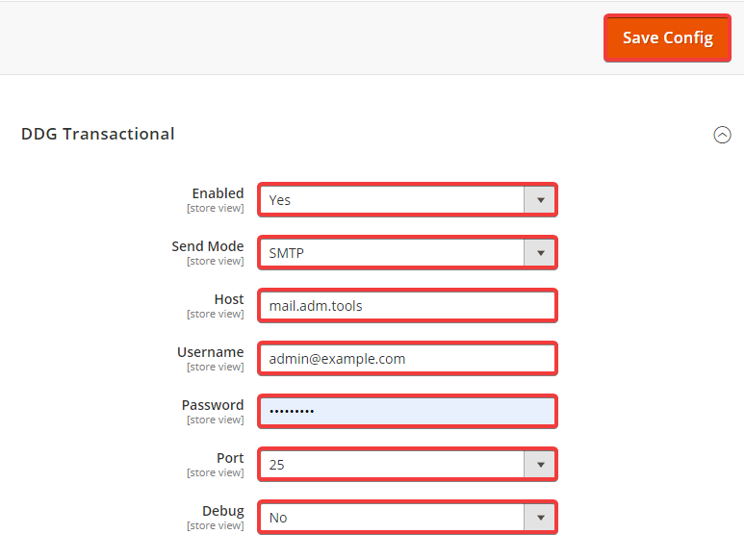This screenshot has height=560, width=745.
Task: Click the Host field label
Action: click(229, 299)
